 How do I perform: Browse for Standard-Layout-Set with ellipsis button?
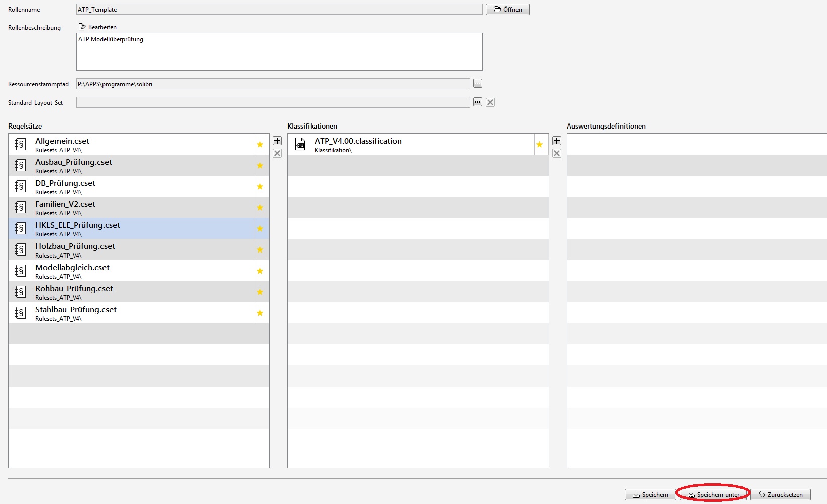(x=478, y=102)
